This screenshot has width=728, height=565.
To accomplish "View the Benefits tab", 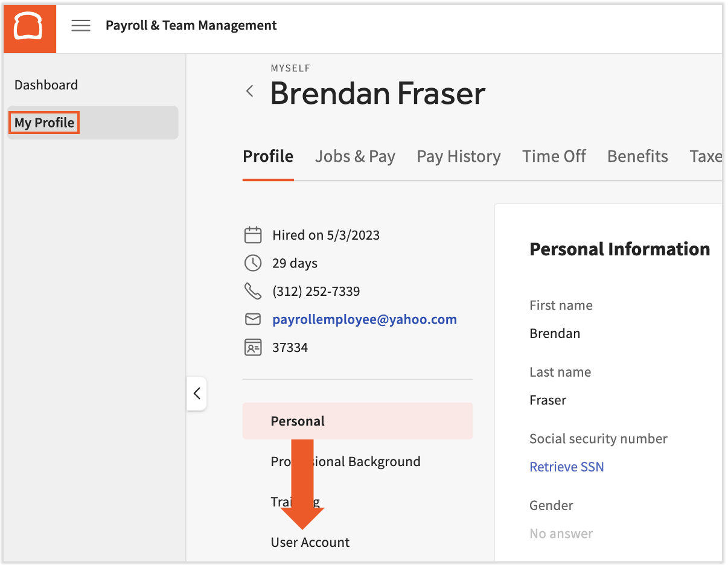I will (637, 156).
